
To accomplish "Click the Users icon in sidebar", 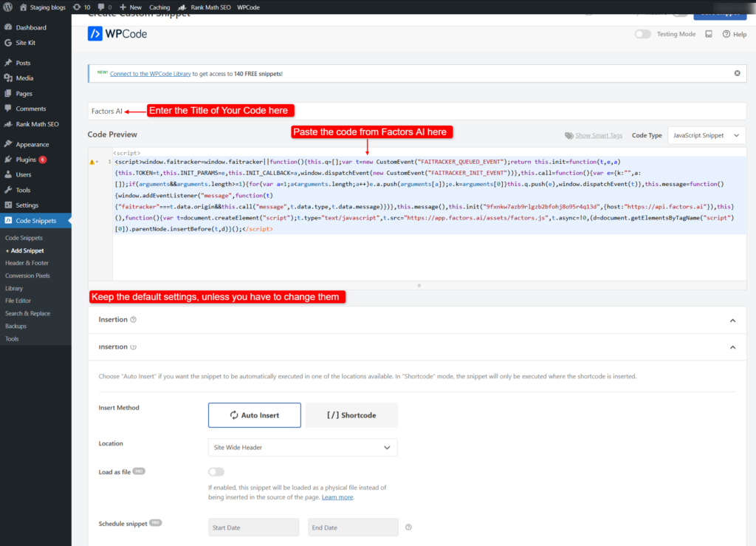I will pos(8,174).
